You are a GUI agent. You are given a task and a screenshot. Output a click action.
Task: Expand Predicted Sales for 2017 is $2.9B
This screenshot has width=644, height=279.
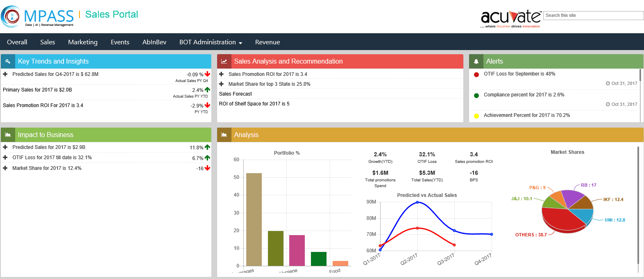click(x=5, y=147)
